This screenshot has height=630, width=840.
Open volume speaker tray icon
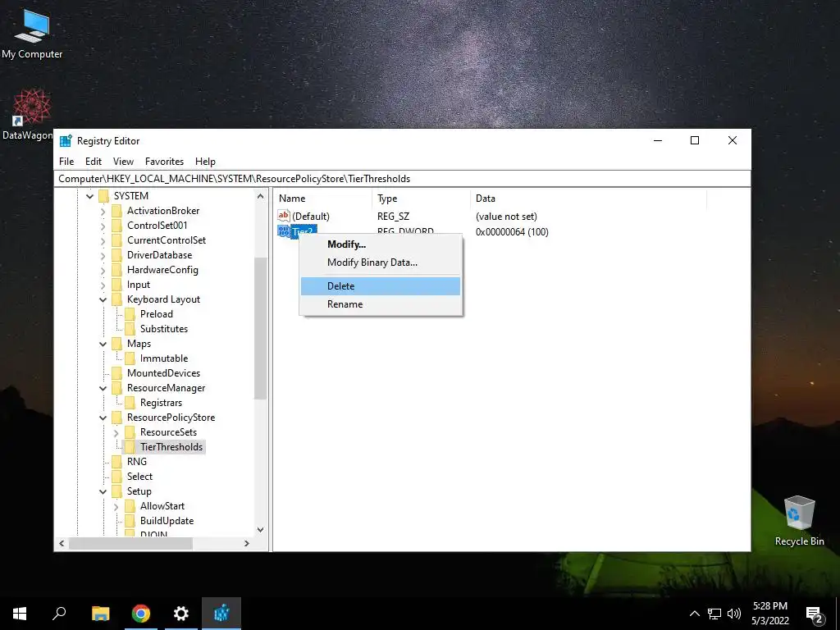(x=734, y=614)
